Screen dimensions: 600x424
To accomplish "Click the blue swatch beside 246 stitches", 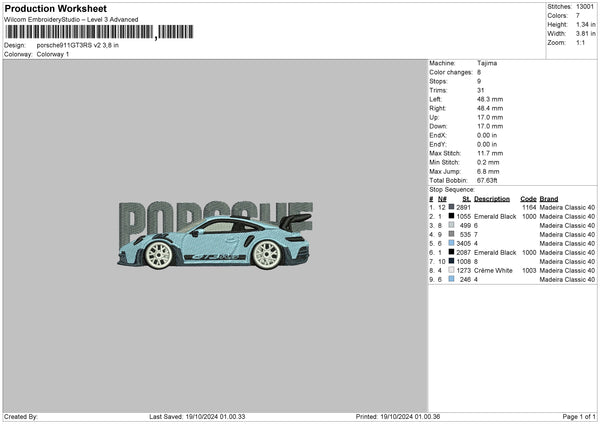I will [452, 279].
